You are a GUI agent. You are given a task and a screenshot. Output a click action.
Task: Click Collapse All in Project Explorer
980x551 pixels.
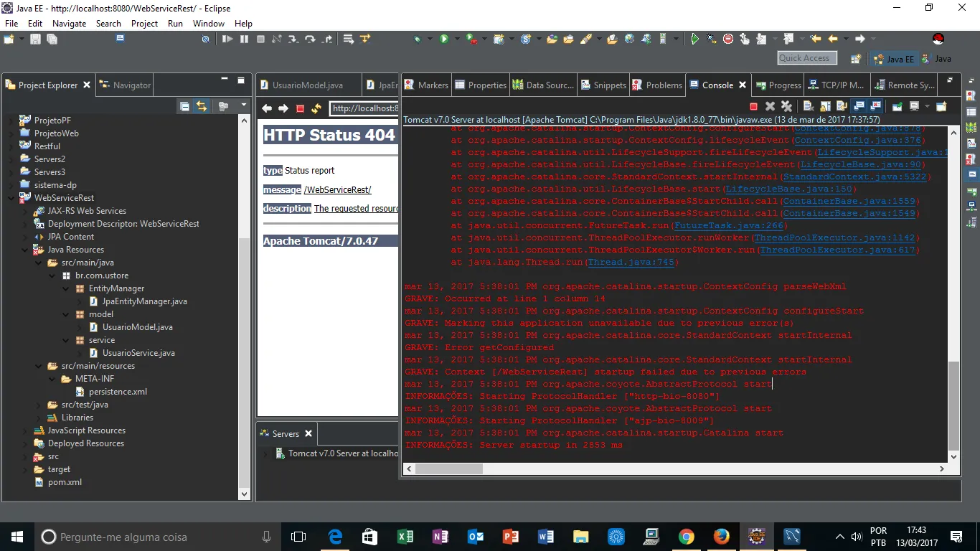pos(184,106)
